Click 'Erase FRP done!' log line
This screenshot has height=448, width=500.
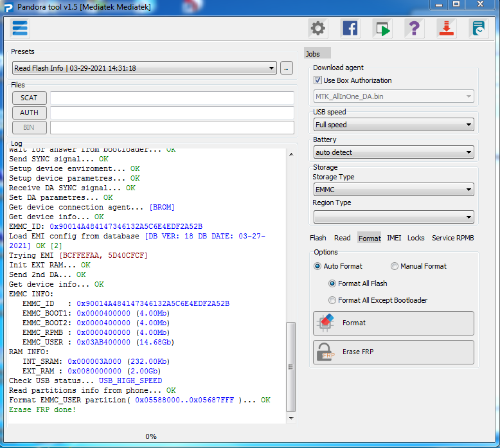click(42, 409)
